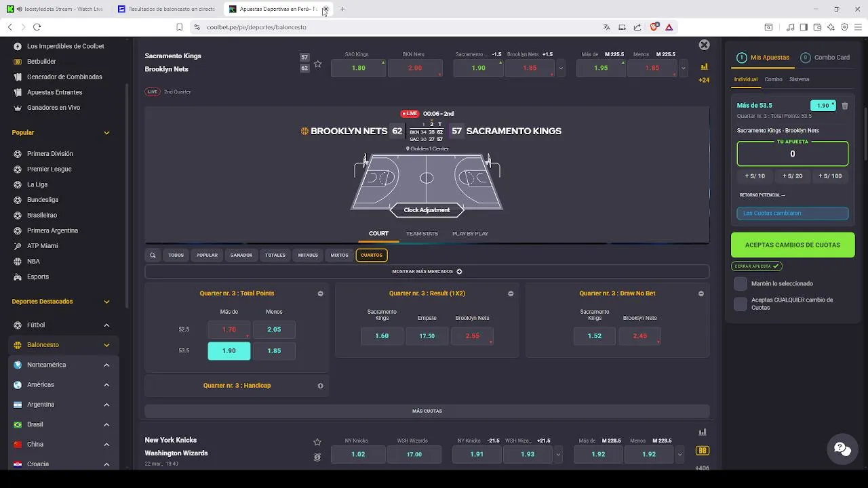Check the 'Mantén lo seleccionado' checkbox

coord(741,283)
